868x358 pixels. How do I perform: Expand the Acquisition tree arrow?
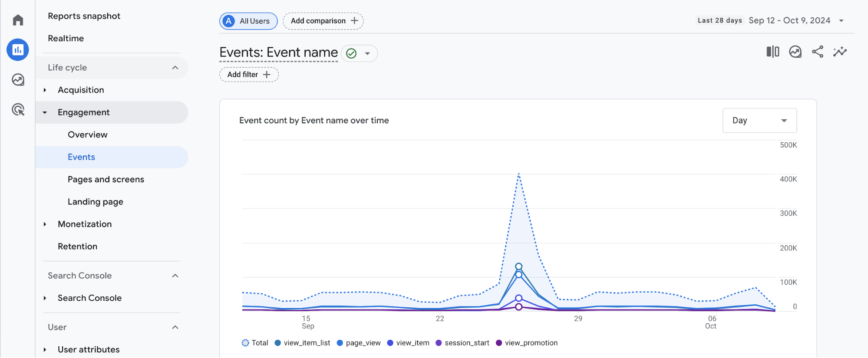[x=45, y=90]
